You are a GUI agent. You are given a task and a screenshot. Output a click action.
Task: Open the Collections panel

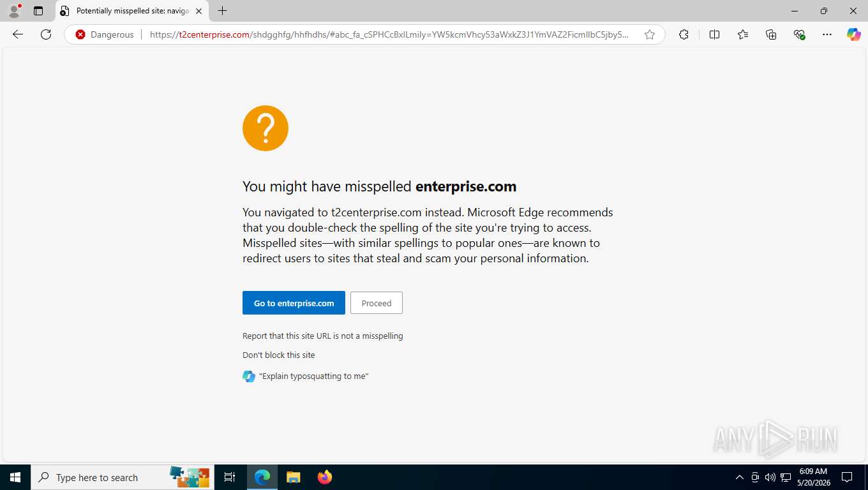click(x=771, y=34)
